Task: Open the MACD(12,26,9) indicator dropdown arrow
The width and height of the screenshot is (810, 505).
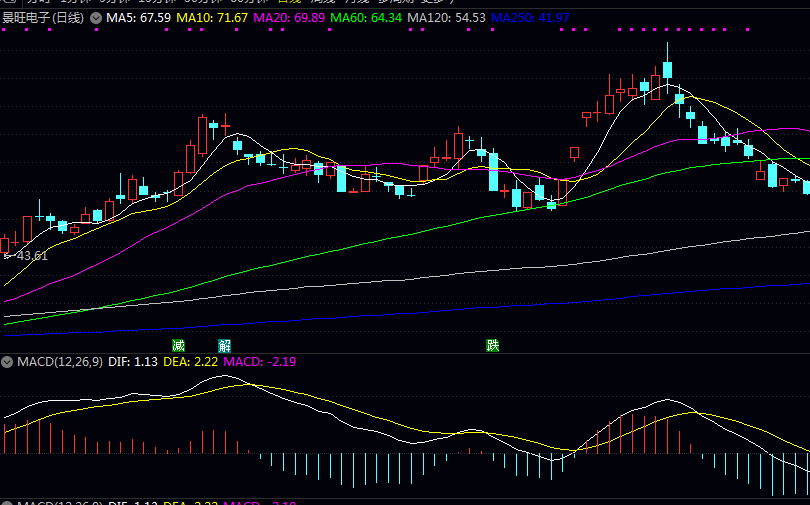Action: pos(7,361)
